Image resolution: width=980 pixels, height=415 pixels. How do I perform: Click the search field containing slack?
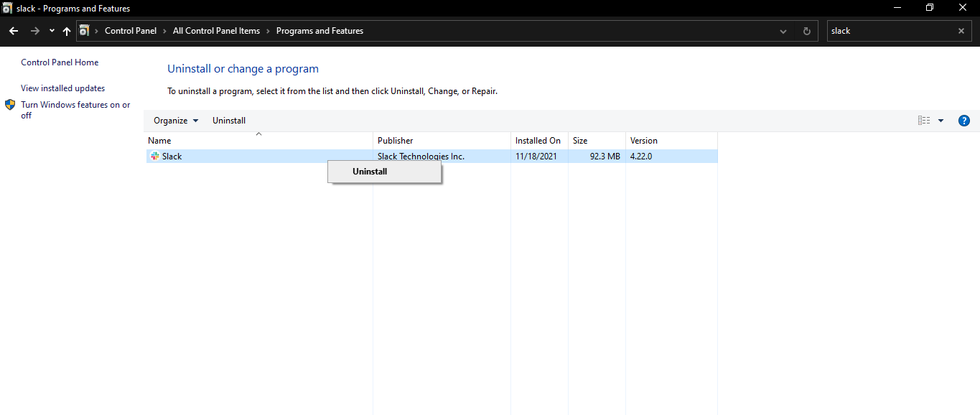pos(890,31)
